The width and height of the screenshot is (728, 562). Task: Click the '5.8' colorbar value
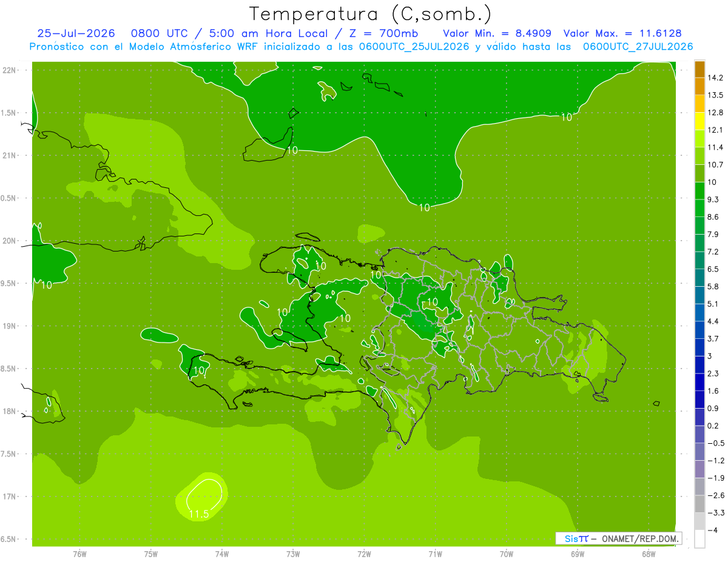point(713,287)
